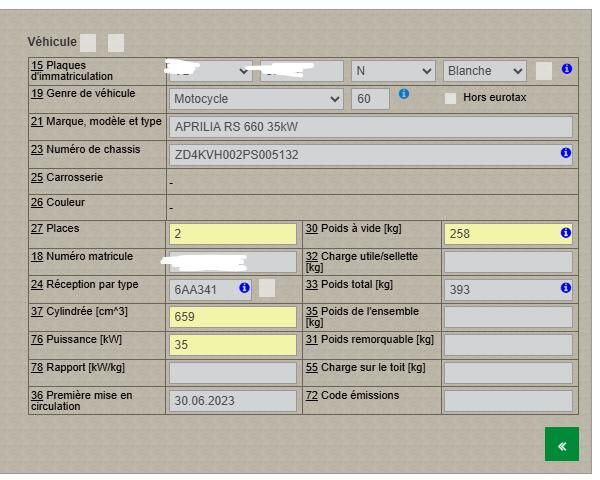Toggle first square box beside Véhicule heading
Viewport: 600px width, 480px height.
tap(88, 42)
